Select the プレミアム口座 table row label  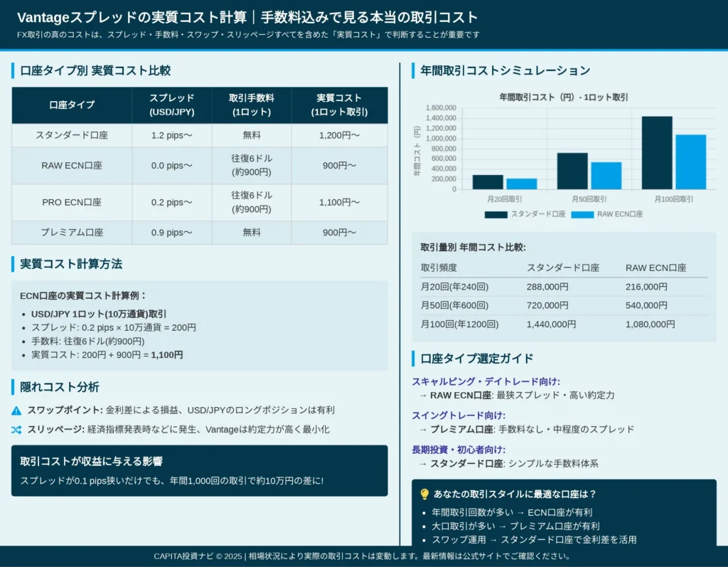pos(72,233)
